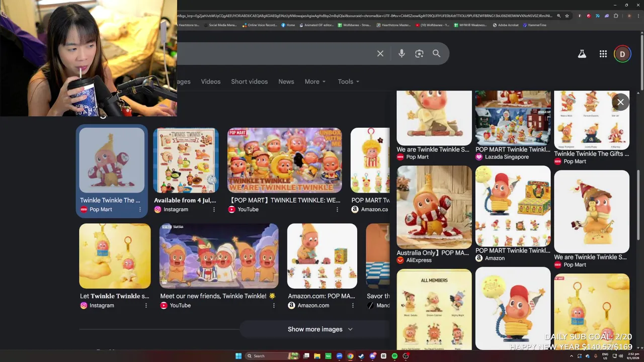Screen dimensions: 644x362
Task: Open Lazada Singapore image in side panel
Action: click(x=513, y=118)
